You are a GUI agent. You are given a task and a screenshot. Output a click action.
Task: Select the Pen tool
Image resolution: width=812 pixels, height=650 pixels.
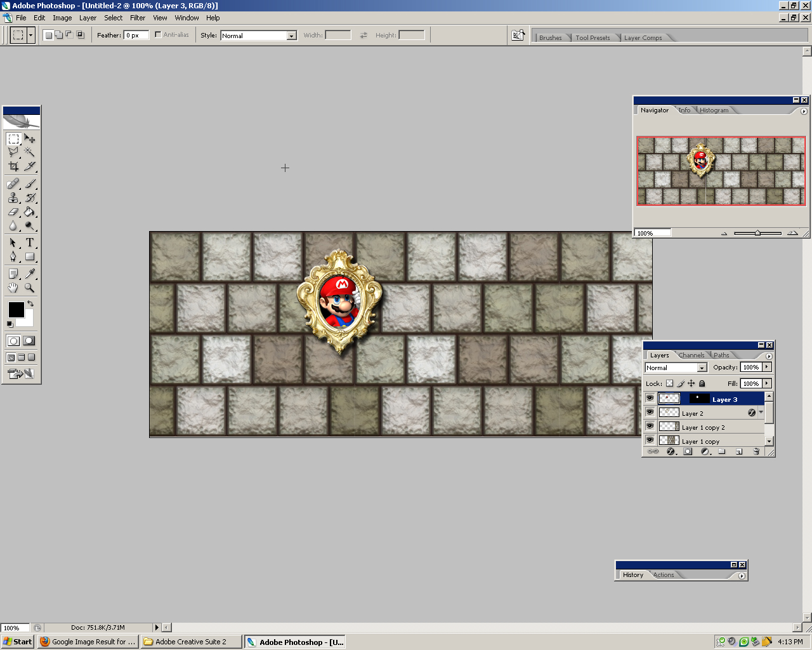point(13,257)
